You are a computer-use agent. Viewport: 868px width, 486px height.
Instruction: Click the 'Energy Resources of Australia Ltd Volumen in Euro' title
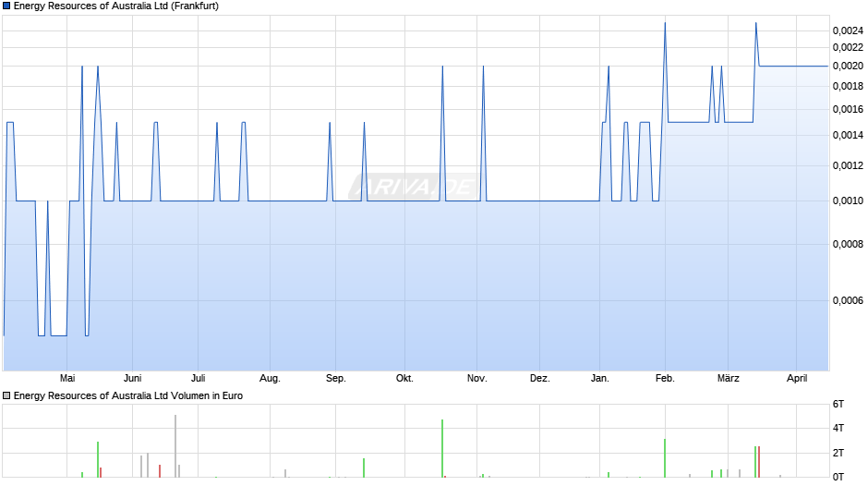click(x=127, y=395)
